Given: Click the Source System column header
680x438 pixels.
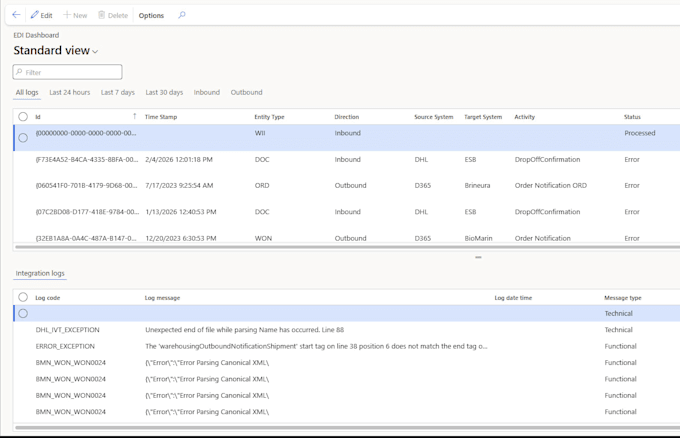Looking at the screenshot, I should (x=433, y=117).
